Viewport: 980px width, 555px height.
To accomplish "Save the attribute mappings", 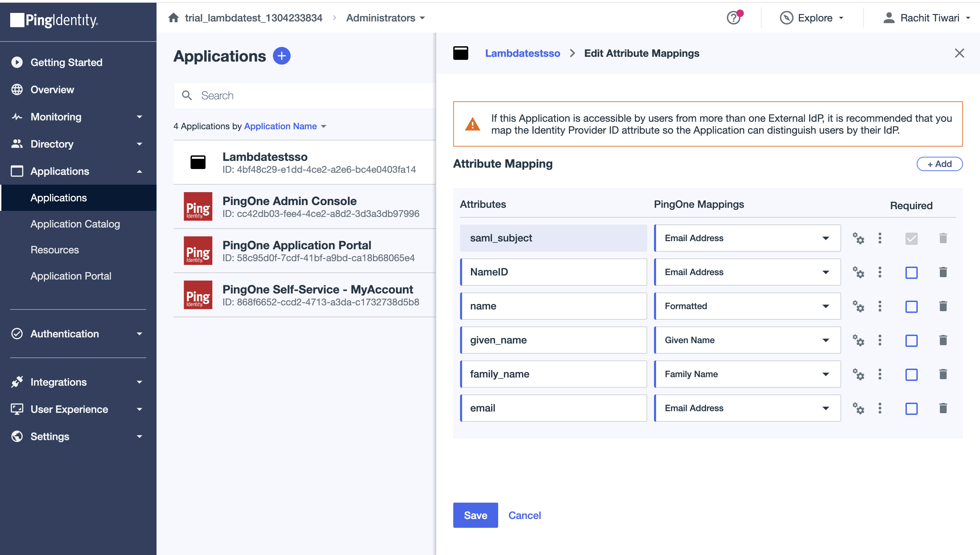I will 475,515.
